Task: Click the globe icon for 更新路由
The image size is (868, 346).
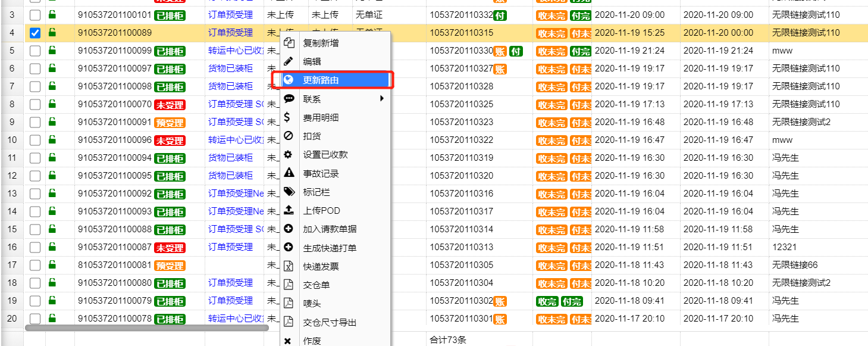Action: [289, 80]
